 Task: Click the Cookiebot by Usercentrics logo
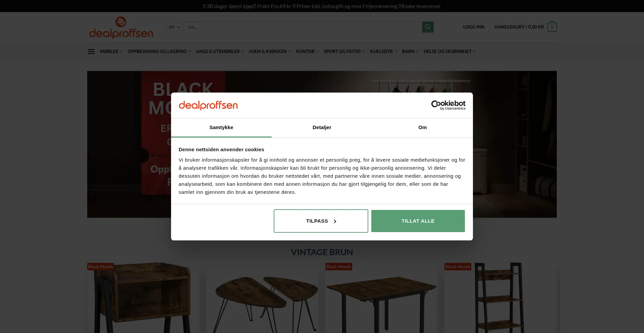coord(448,105)
